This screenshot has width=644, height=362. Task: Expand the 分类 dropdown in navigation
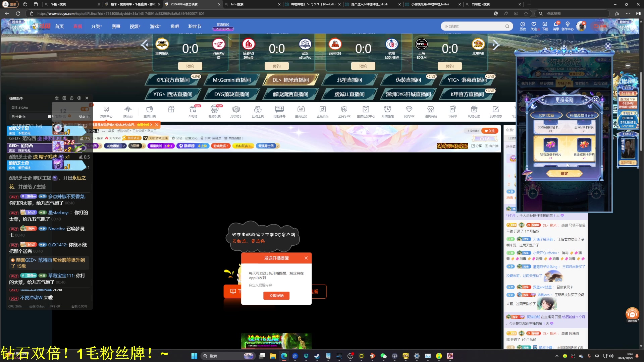tap(97, 26)
